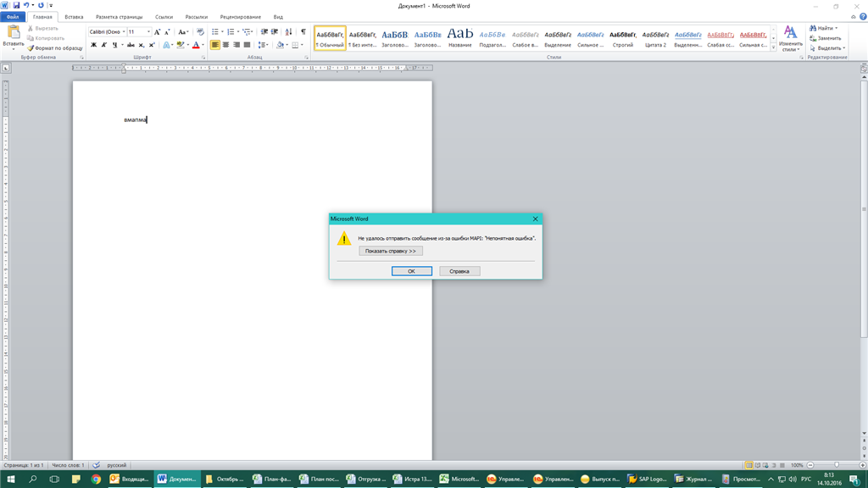868x488 pixels.
Task: Click the spell check icon in status bar
Action: click(x=97, y=465)
